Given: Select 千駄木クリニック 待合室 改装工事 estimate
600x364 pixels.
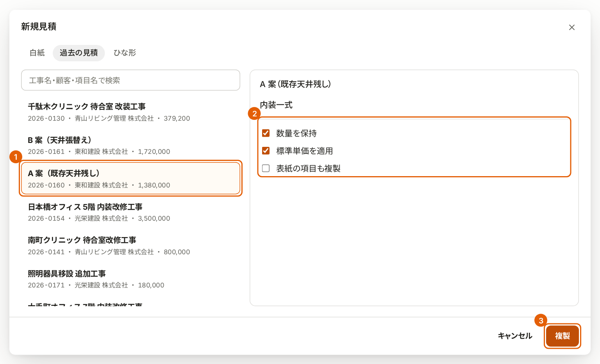Looking at the screenshot, I should click(130, 112).
